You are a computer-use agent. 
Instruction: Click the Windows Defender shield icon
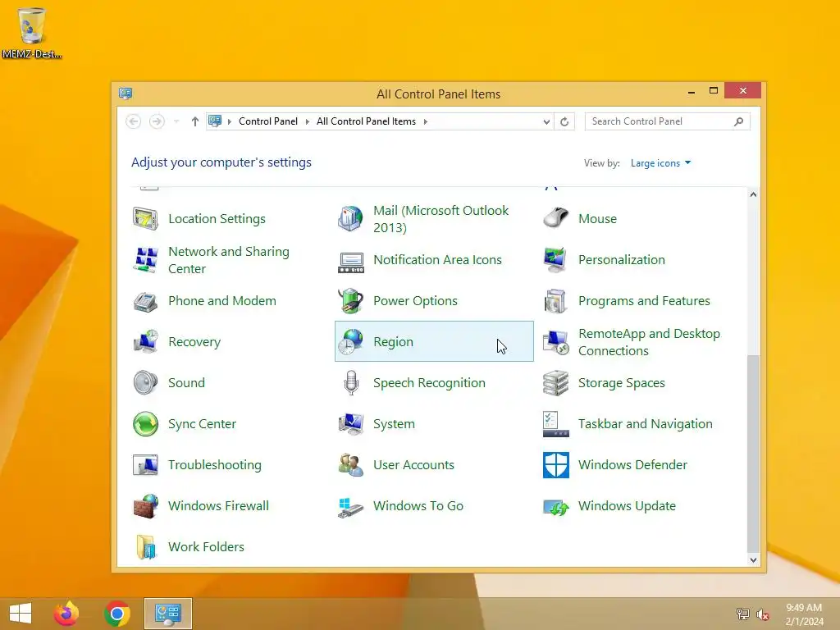(555, 465)
